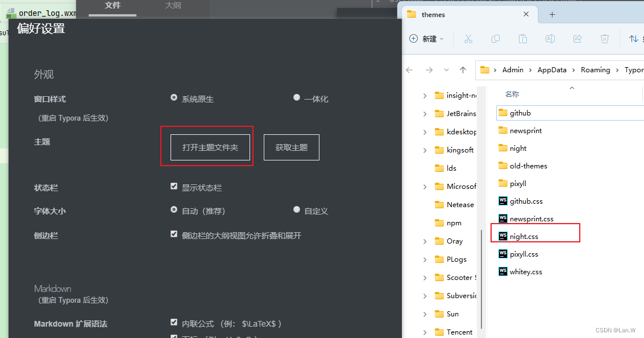Click Share icon in Explorer toolbar
The image size is (644, 338).
[x=577, y=39]
